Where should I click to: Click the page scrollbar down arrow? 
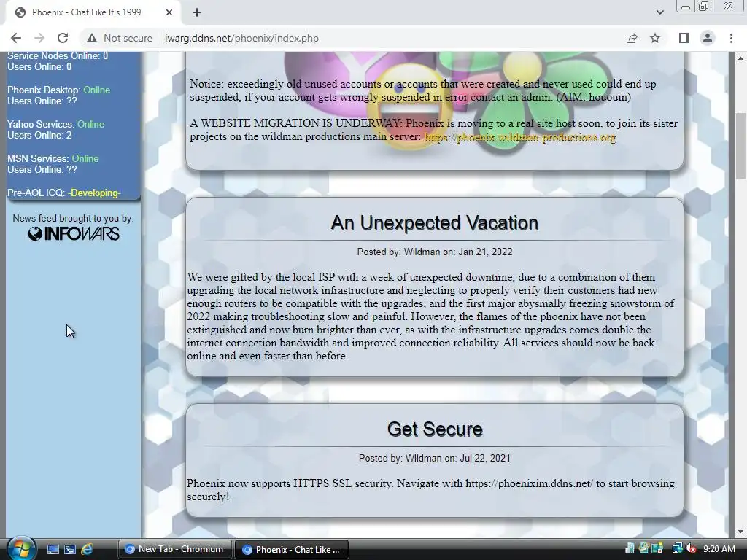pyautogui.click(x=740, y=532)
